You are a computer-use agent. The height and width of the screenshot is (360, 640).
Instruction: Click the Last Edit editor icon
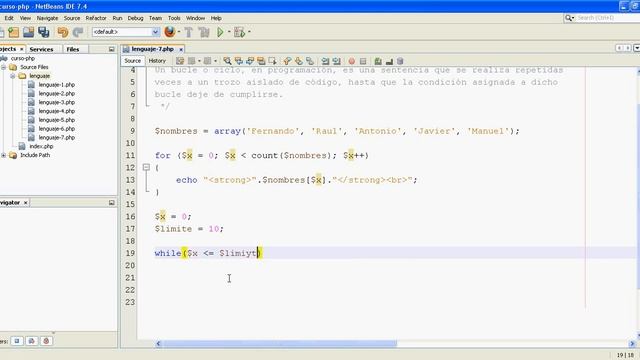180,61
